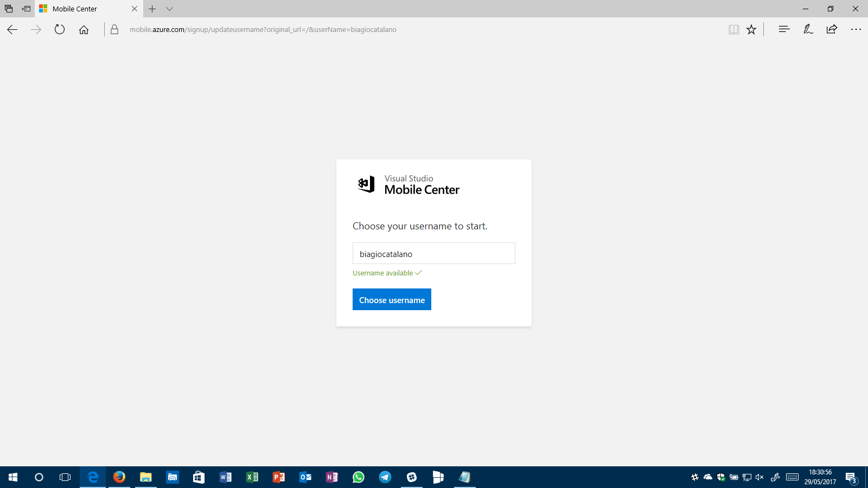Show site security info via lock icon
Viewport: 868px width, 488px height.
[x=114, y=30]
